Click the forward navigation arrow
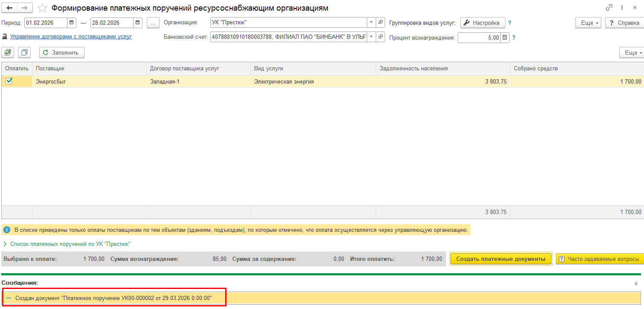Viewport: 644px width, 309px height. pyautogui.click(x=25, y=8)
